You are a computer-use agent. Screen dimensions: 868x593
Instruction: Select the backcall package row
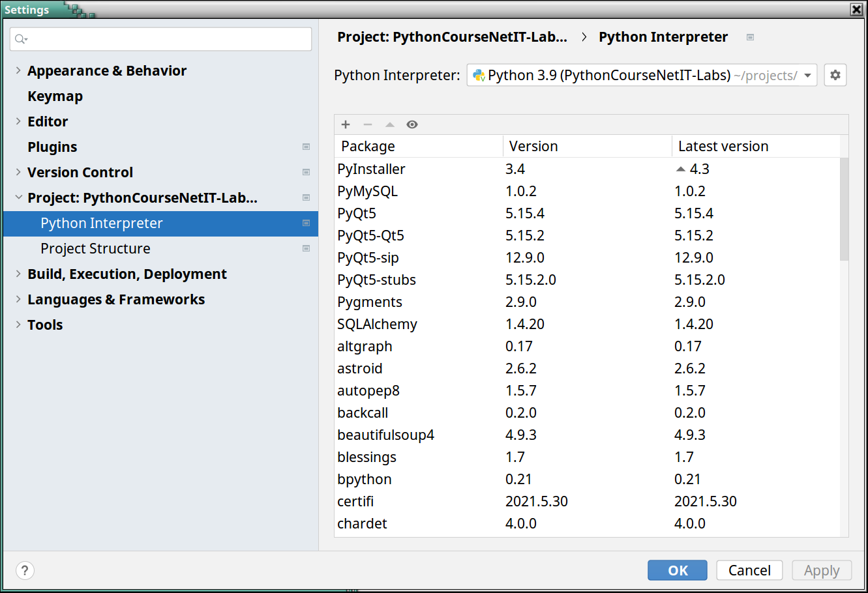click(x=588, y=412)
